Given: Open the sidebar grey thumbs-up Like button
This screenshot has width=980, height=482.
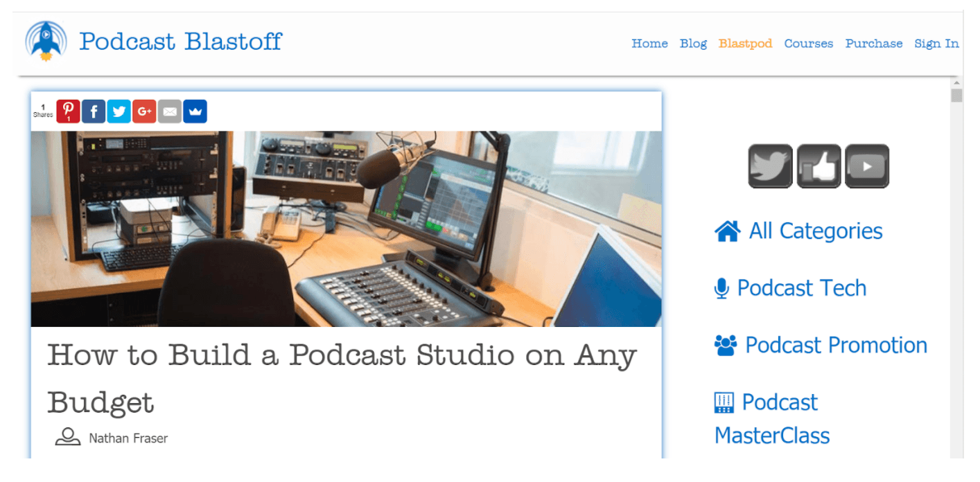Looking at the screenshot, I should click(819, 166).
